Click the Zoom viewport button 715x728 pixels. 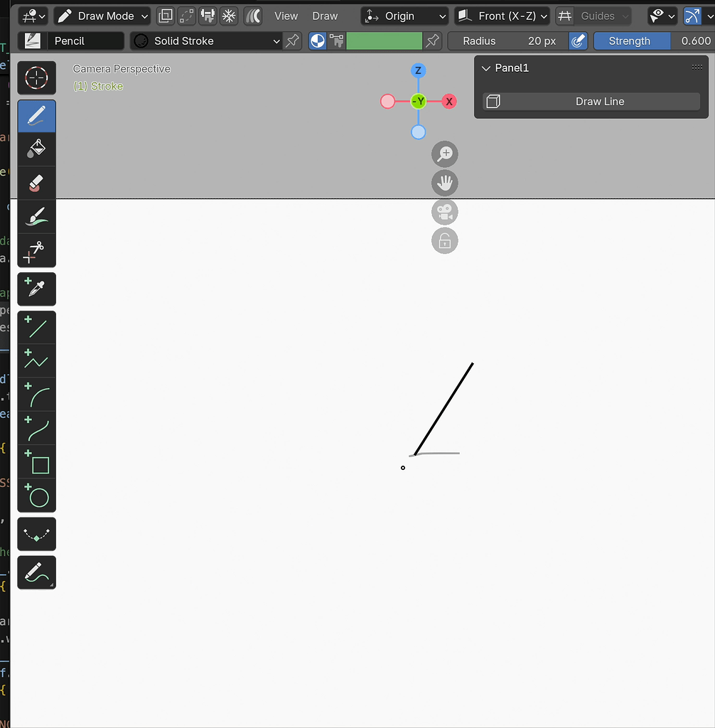(x=445, y=154)
